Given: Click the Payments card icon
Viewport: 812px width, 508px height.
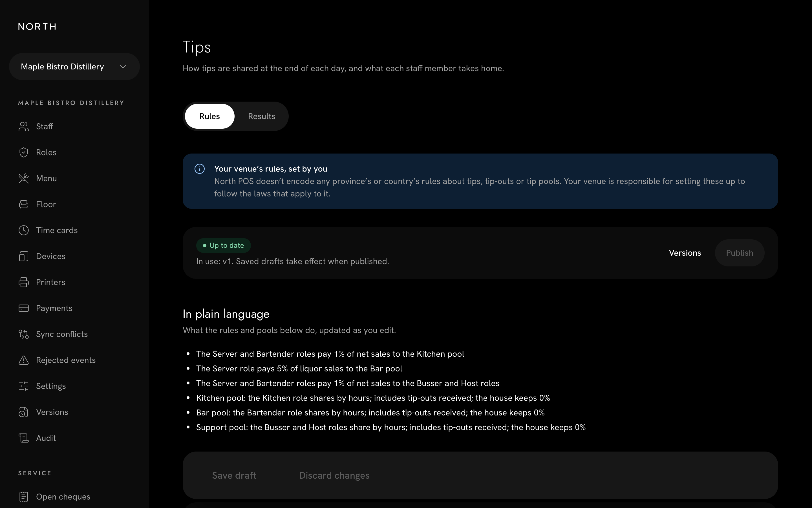Looking at the screenshot, I should (23, 308).
